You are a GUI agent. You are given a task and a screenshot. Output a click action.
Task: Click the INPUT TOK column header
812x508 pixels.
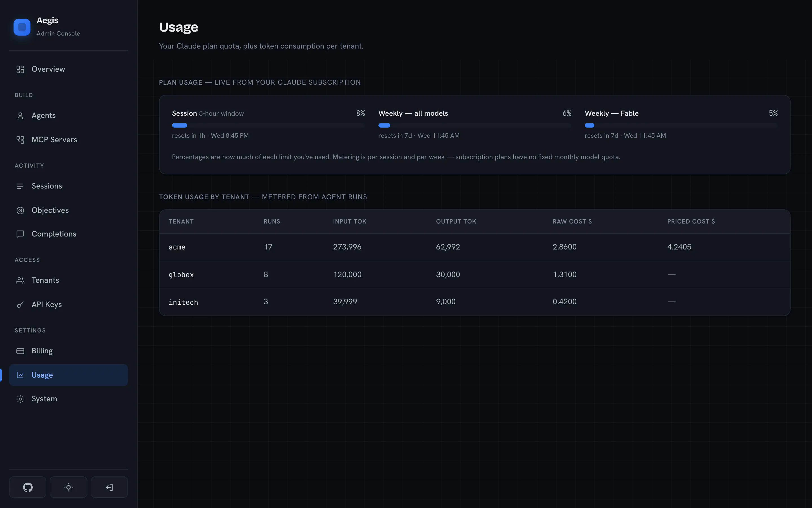tap(350, 222)
